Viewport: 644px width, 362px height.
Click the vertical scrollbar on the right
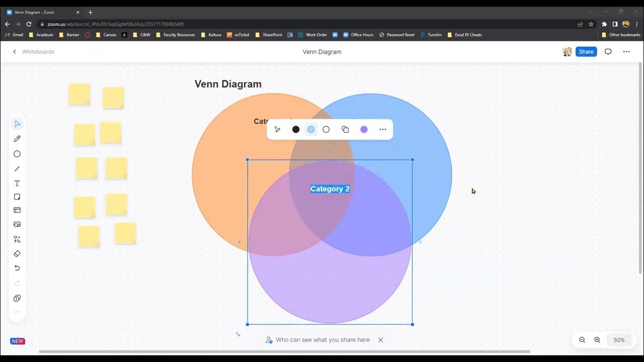pyautogui.click(x=640, y=168)
